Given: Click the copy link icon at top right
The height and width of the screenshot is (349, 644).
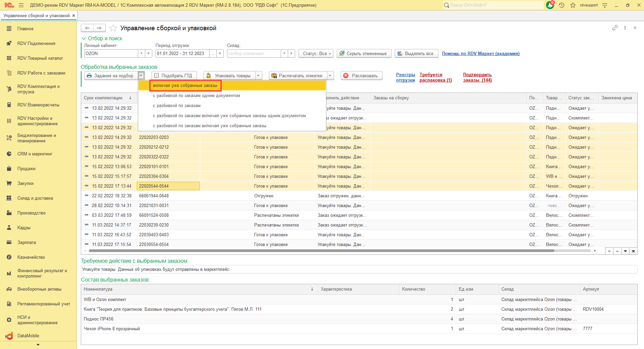Looking at the screenshot, I should [x=615, y=28].
